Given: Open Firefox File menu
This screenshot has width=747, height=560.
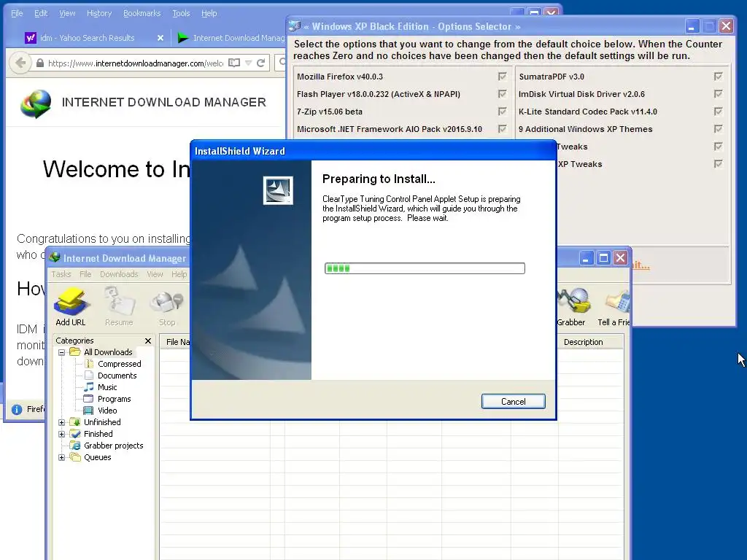Looking at the screenshot, I should click(x=17, y=13).
